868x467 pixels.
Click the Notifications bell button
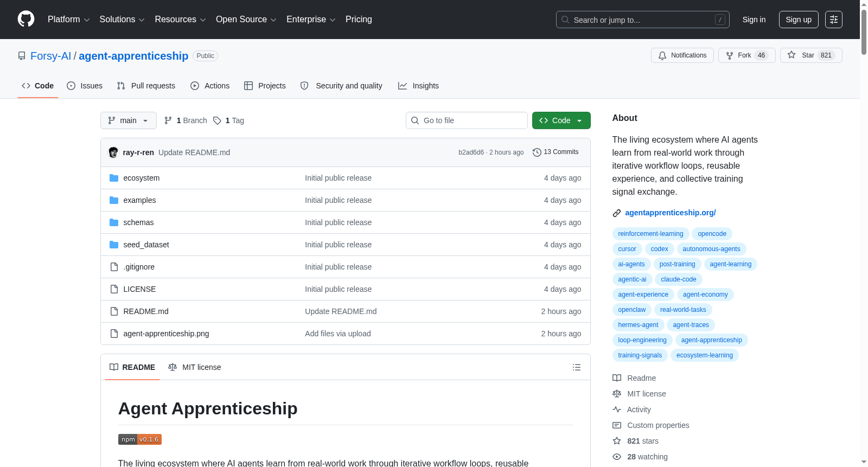[x=682, y=55]
